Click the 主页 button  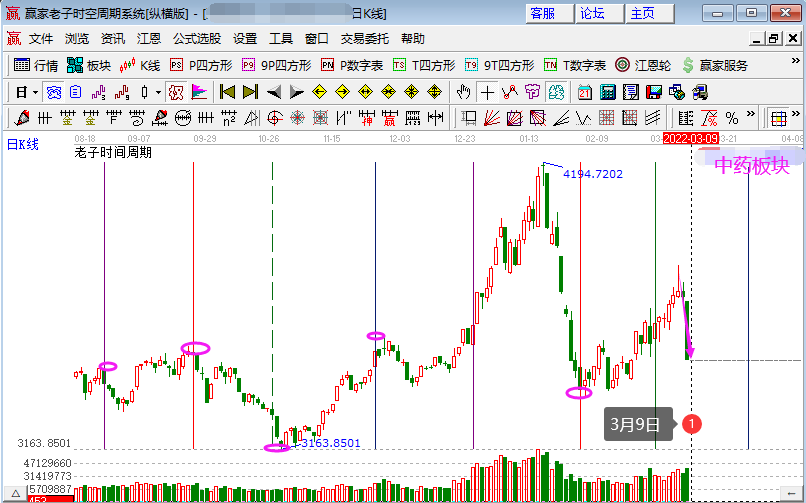(x=649, y=14)
